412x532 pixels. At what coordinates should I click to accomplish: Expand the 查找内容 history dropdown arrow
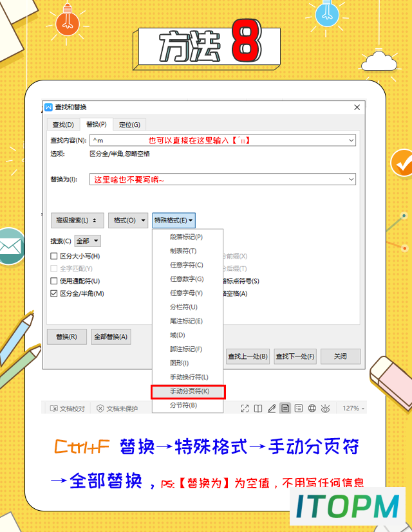tap(351, 140)
